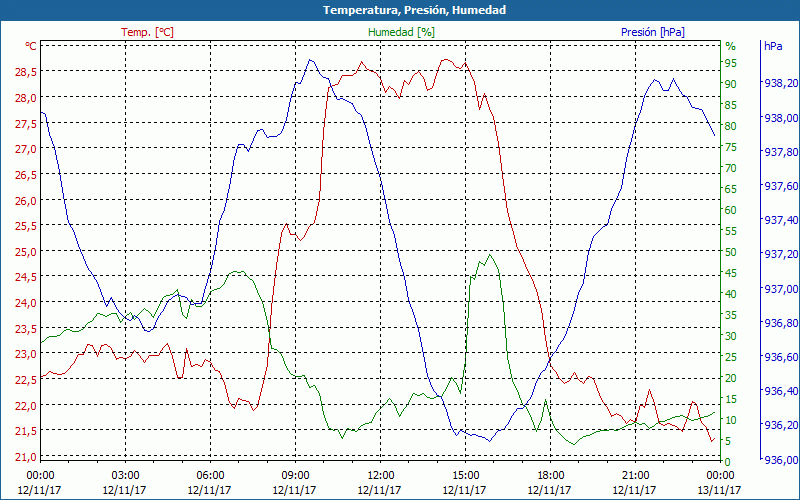This screenshot has height=500, width=800.
Task: Click temperature axis value 22,5
Action: pos(26,380)
